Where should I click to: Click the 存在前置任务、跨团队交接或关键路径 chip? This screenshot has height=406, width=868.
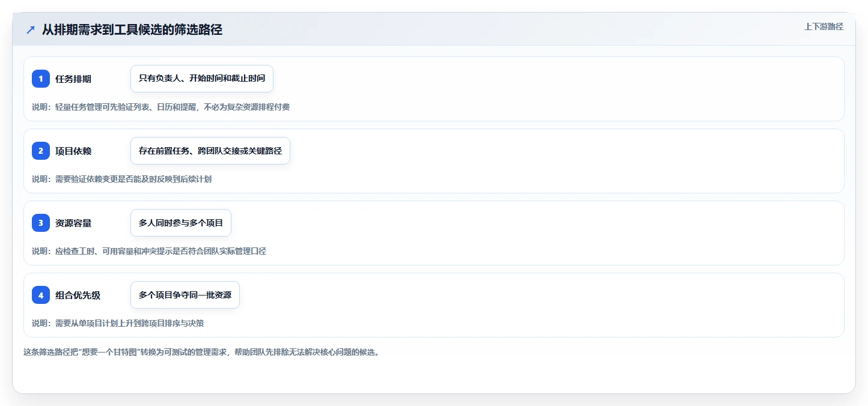tap(210, 151)
